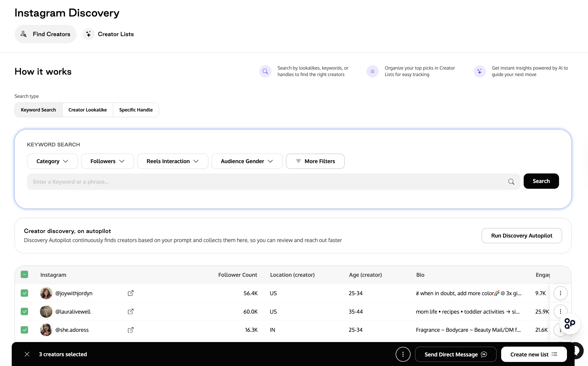The height and width of the screenshot is (366, 588).
Task: Open the Reels Interaction dropdown
Action: (173, 161)
